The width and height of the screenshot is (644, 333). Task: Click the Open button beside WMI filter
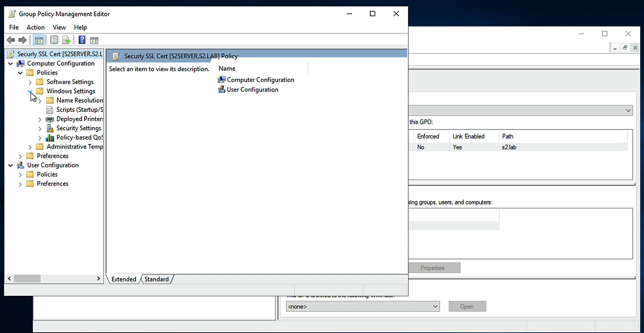point(467,306)
